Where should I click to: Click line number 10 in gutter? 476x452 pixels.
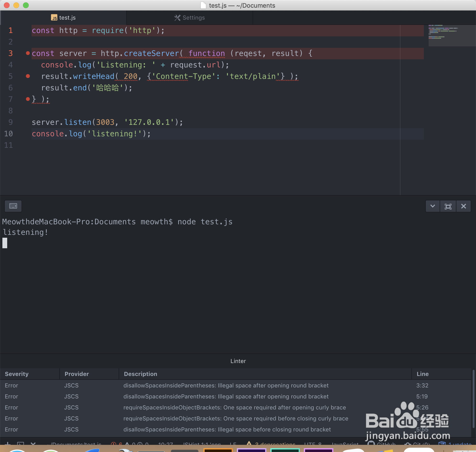(x=9, y=133)
